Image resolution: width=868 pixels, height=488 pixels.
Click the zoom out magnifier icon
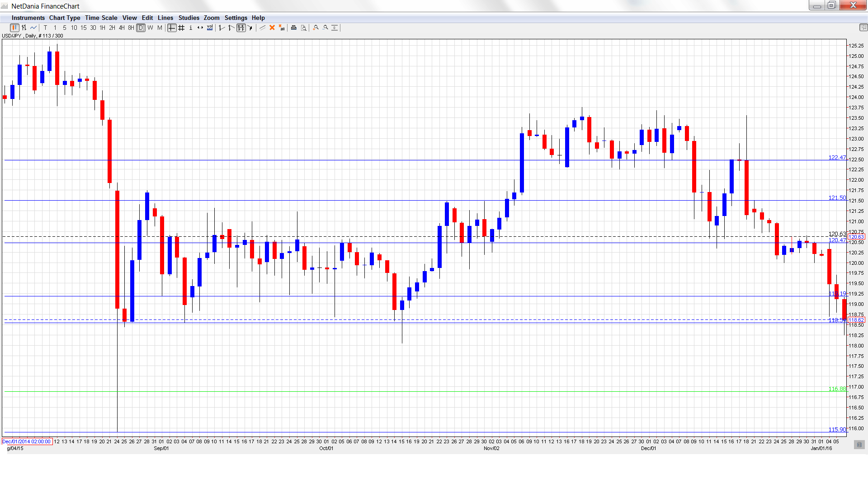[x=325, y=28]
